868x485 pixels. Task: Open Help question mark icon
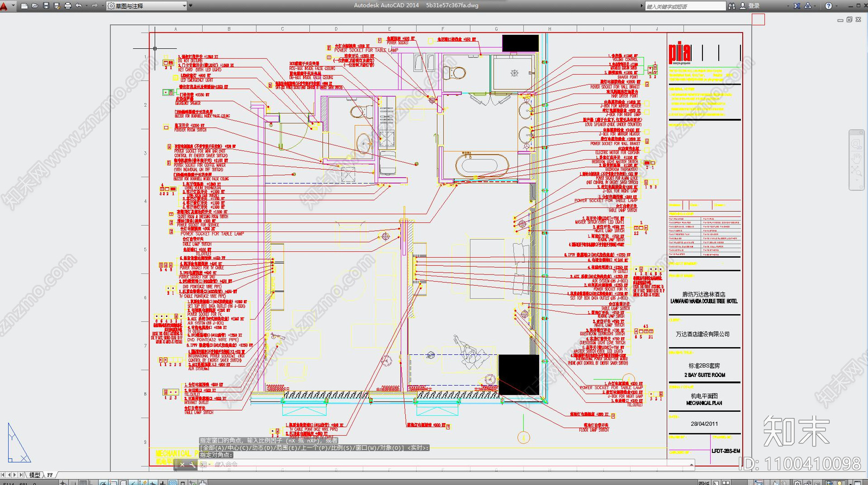tap(828, 6)
